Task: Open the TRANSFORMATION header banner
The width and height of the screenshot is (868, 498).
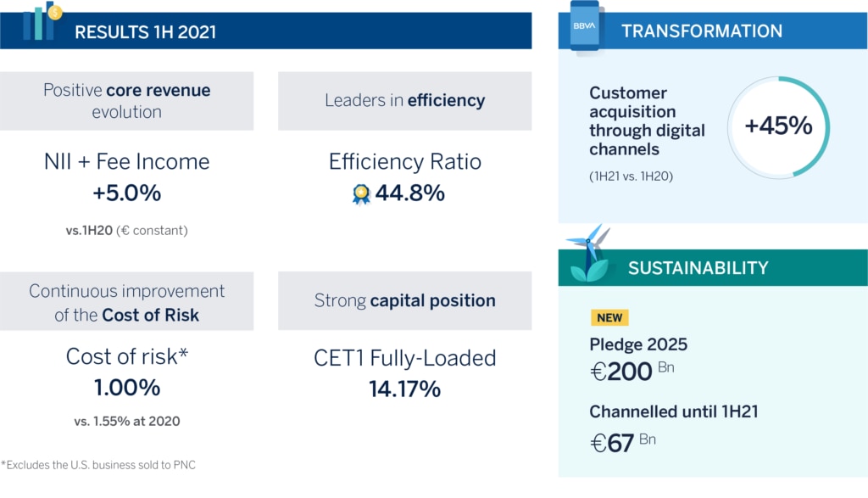Action: (713, 31)
